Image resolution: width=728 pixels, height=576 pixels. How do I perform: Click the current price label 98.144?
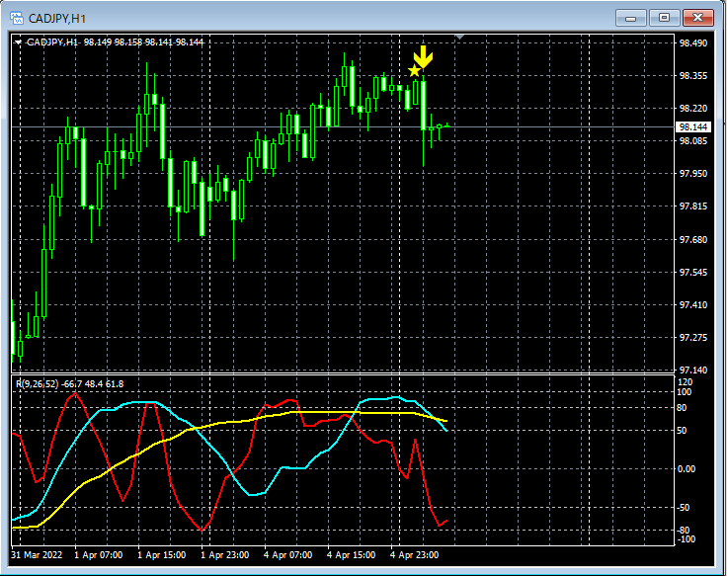pyautogui.click(x=692, y=126)
